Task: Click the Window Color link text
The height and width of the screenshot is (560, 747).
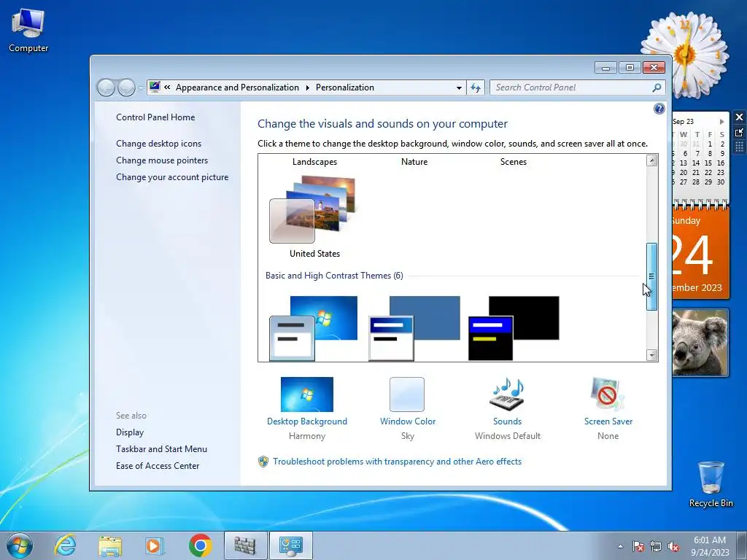Action: (x=408, y=421)
